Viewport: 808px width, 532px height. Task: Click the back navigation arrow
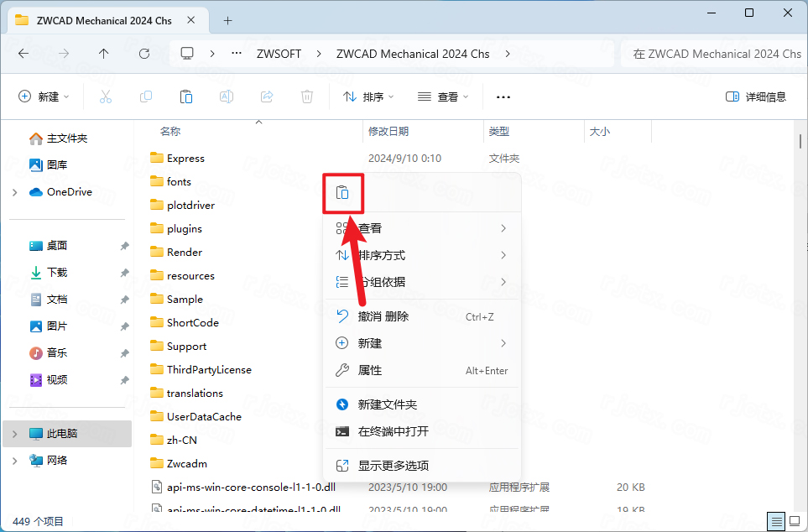point(23,54)
